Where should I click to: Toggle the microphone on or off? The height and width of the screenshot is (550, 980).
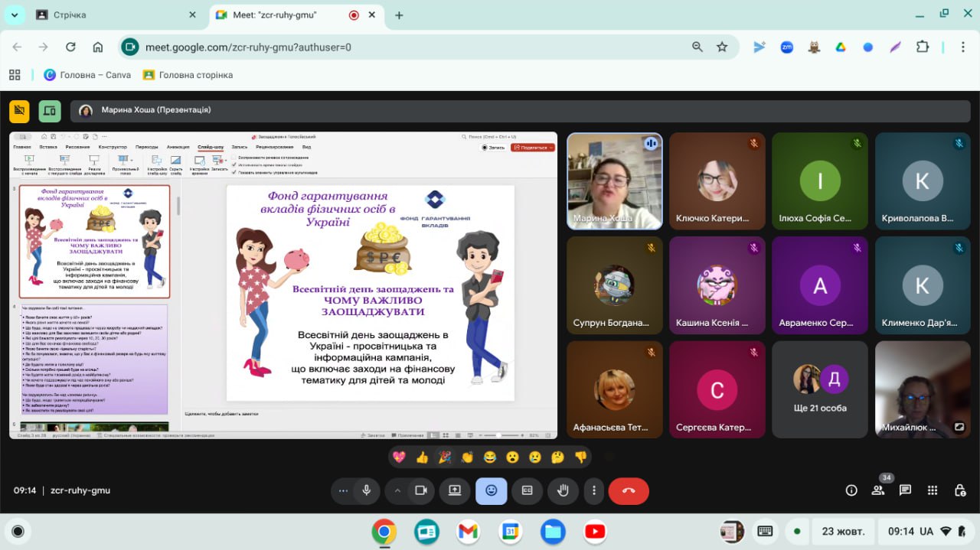pos(367,490)
